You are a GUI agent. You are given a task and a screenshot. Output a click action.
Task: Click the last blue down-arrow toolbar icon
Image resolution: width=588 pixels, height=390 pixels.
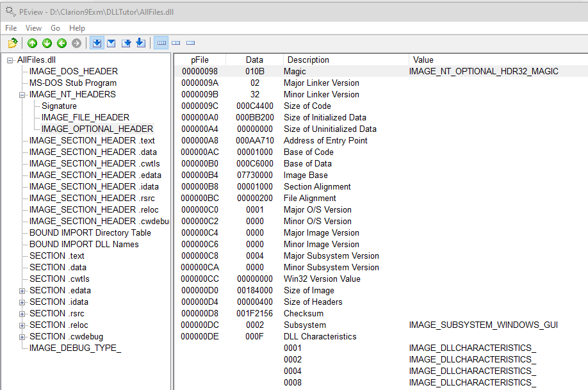coord(140,43)
